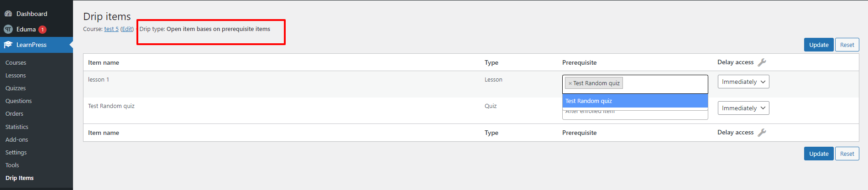Image resolution: width=868 pixels, height=190 pixels.
Task: Click the Eduma theme icon
Action: point(8,29)
